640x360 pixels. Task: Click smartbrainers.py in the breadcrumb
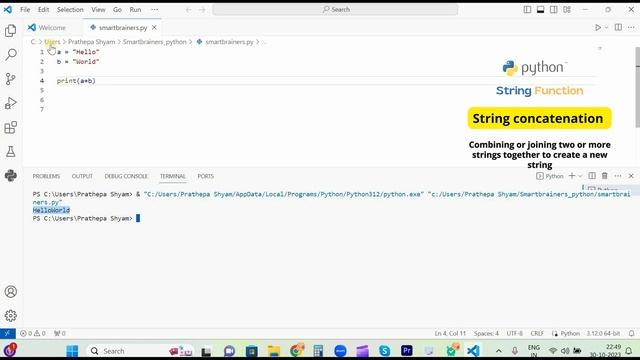tap(229, 42)
